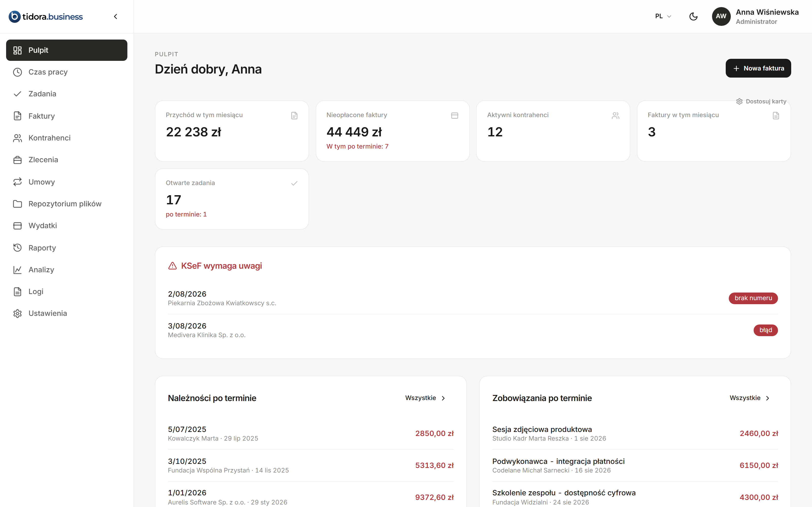Screen dimensions: 812x507
Task: Select the Kontrahenci people icon
Action: pyautogui.click(x=18, y=138)
